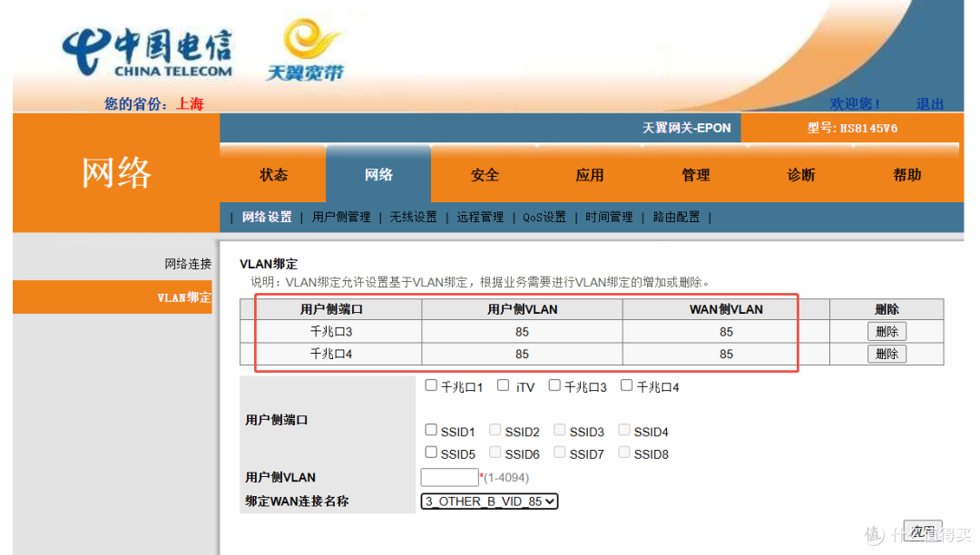Select 用户侧管理 submenu
Screen dimensions: 980x555
(x=341, y=218)
